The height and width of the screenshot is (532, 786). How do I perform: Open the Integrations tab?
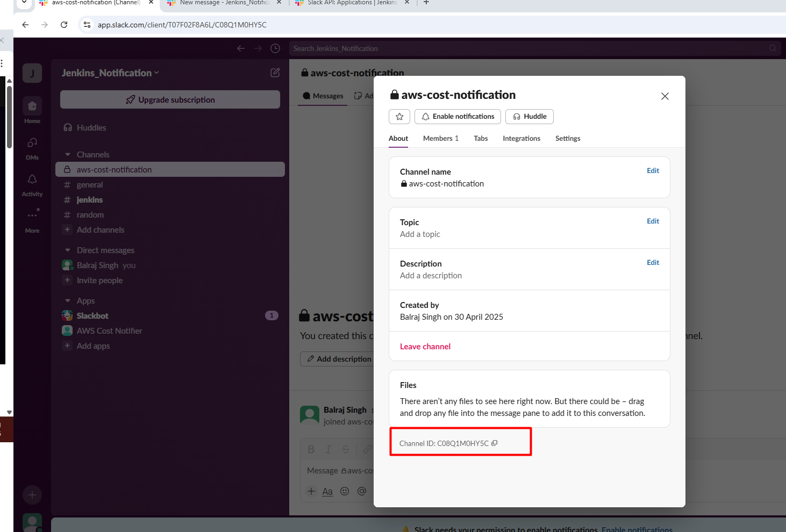[x=521, y=138]
